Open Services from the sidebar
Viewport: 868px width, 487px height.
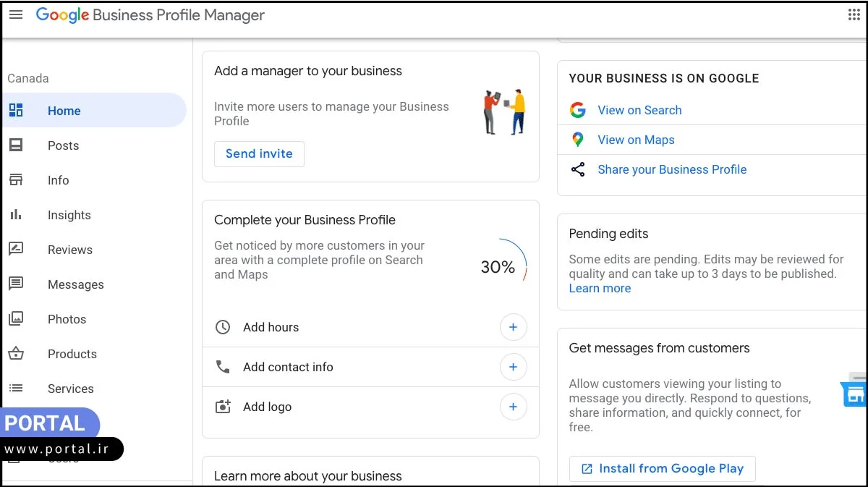[x=70, y=389]
